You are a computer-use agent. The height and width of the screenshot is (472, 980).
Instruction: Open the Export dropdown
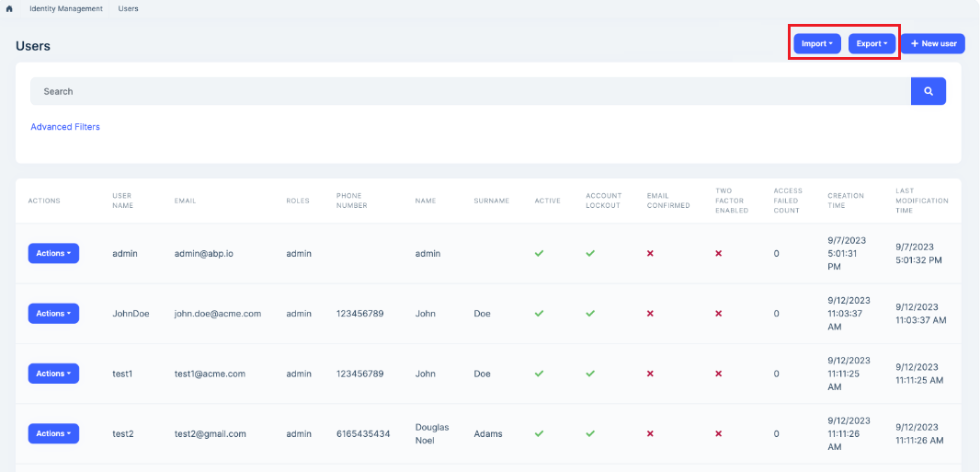[x=872, y=43]
